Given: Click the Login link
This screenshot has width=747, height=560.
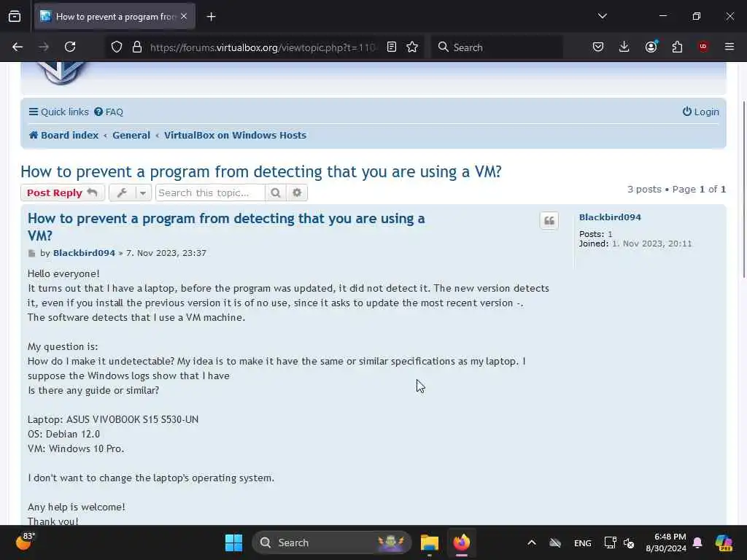Looking at the screenshot, I should [701, 112].
